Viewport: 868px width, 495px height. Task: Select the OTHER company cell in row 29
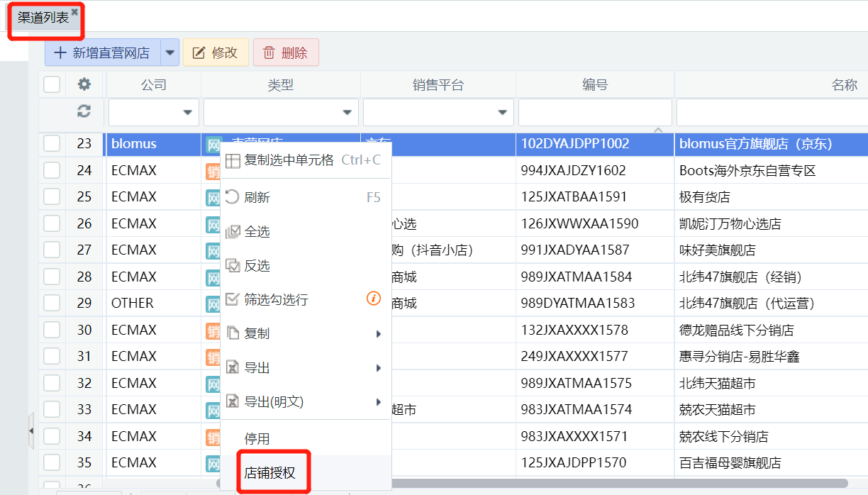[x=153, y=303]
